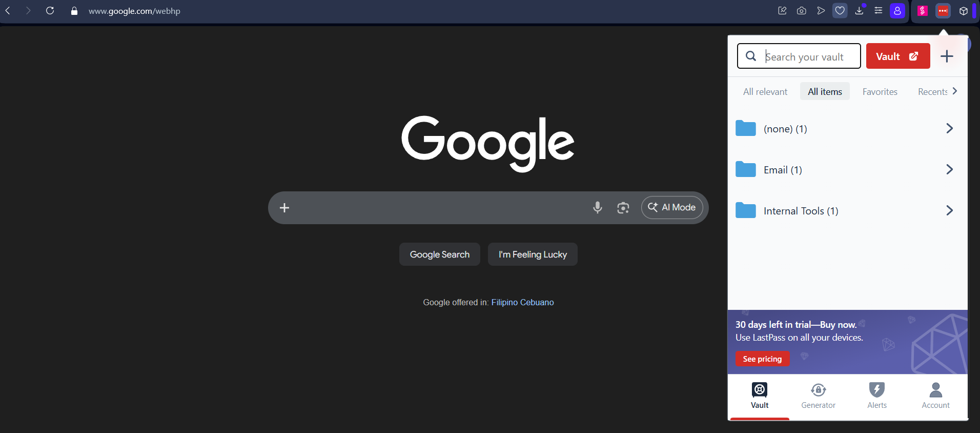The height and width of the screenshot is (433, 980).
Task: Open the (none) folder icon
Action: coord(746,128)
